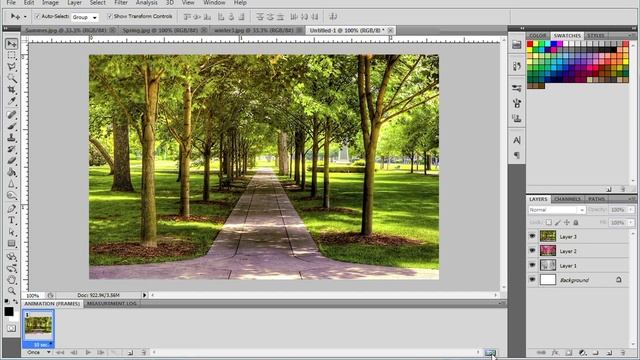Image resolution: width=640 pixels, height=360 pixels.
Task: Select the 3D Rotate tool
Action: pyautogui.click(x=11, y=257)
